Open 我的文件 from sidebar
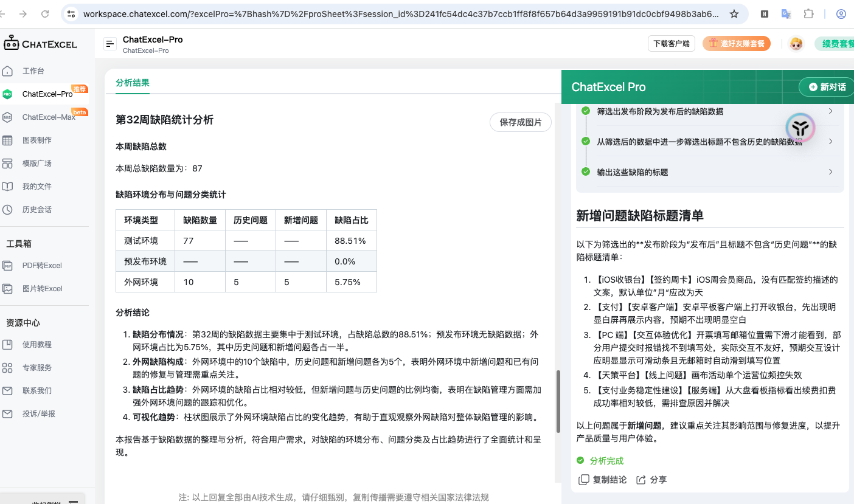 tap(37, 186)
